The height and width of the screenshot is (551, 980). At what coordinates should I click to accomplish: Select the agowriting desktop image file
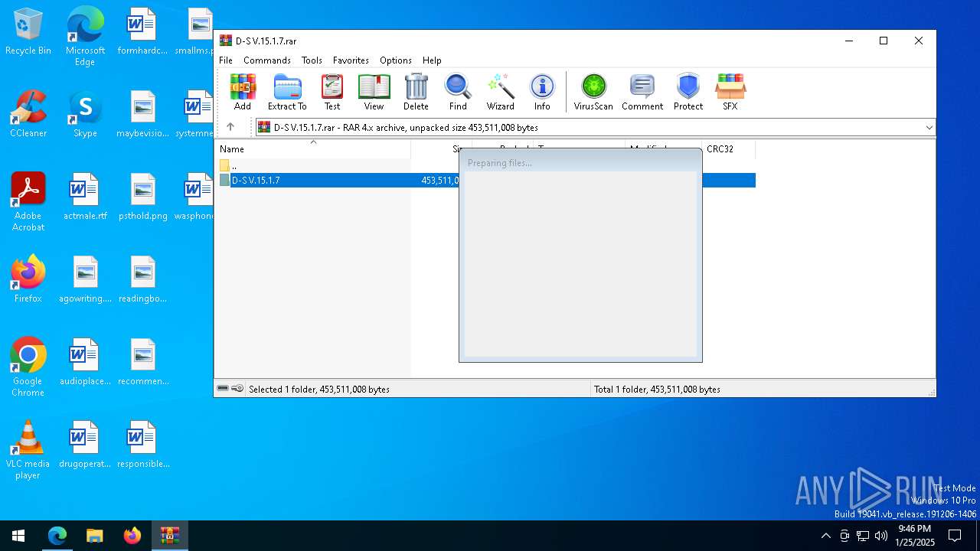coord(85,279)
